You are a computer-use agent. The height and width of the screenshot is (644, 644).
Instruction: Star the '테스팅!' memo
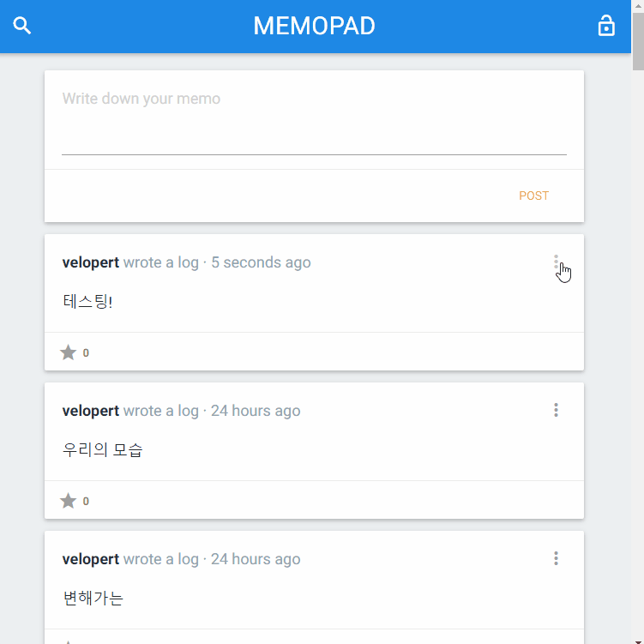[x=69, y=352]
